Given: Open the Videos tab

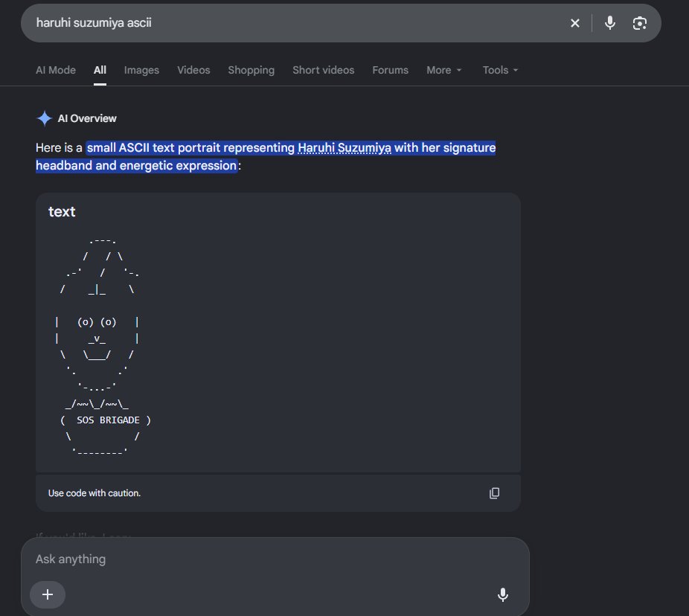Looking at the screenshot, I should pyautogui.click(x=193, y=70).
